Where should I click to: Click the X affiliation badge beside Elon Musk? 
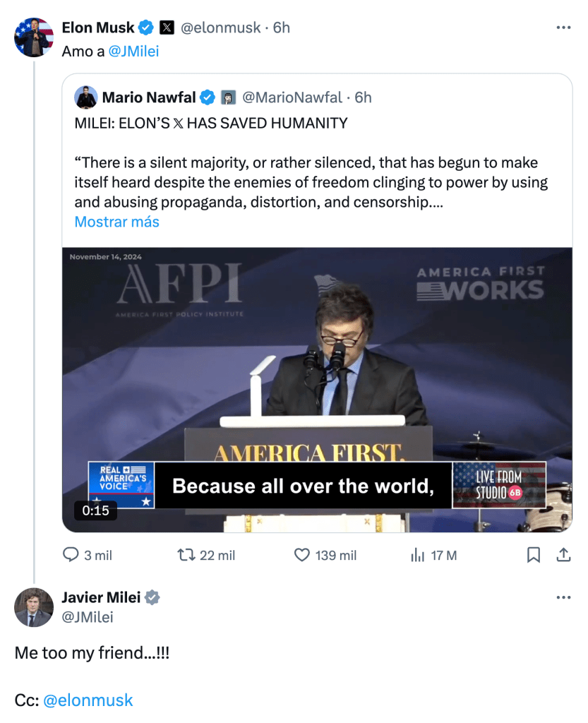166,28
